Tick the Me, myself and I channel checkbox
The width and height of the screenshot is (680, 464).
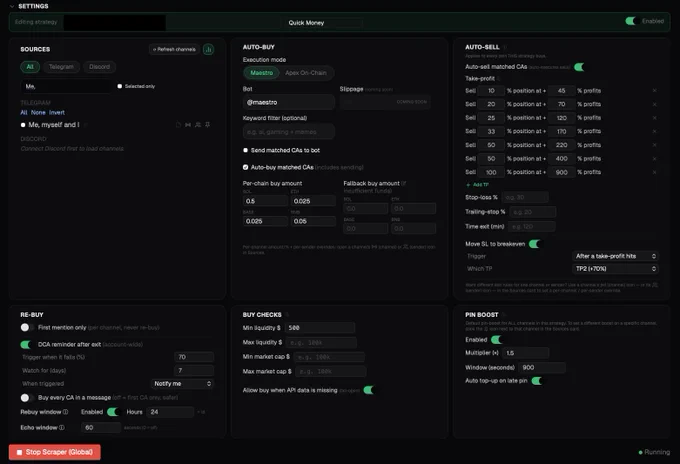click(23, 125)
